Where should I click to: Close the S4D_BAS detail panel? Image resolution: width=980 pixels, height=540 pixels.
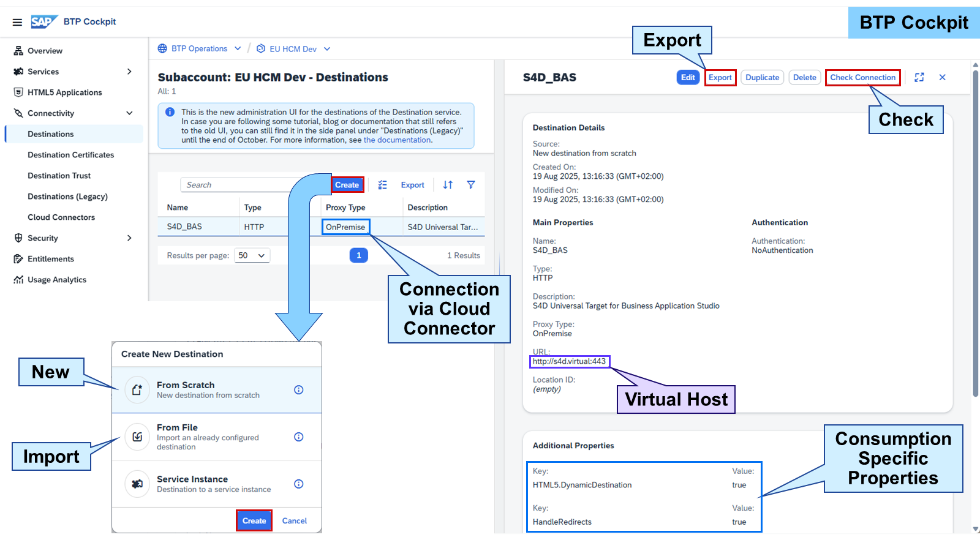click(943, 77)
